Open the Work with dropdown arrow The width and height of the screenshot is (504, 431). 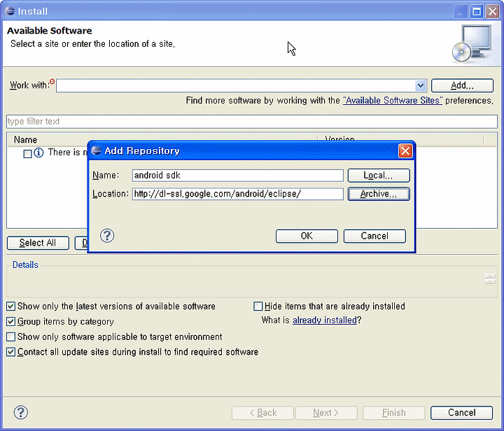point(420,86)
